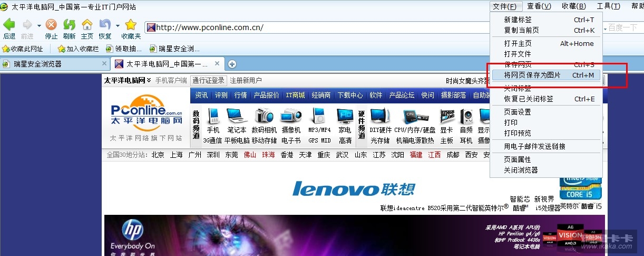
Task: Open the 工具(T) menu
Action: (x=608, y=6)
